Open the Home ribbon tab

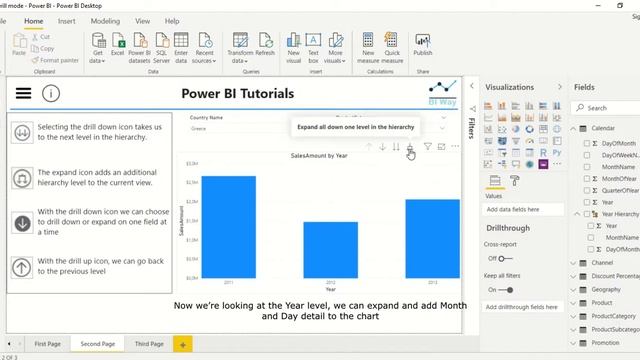[33, 21]
